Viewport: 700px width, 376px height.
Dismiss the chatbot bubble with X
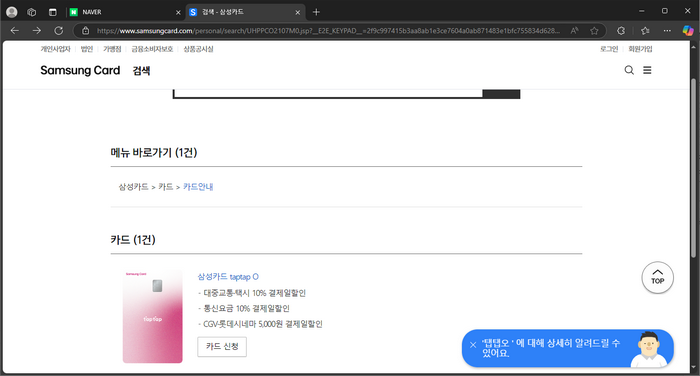[x=473, y=345]
